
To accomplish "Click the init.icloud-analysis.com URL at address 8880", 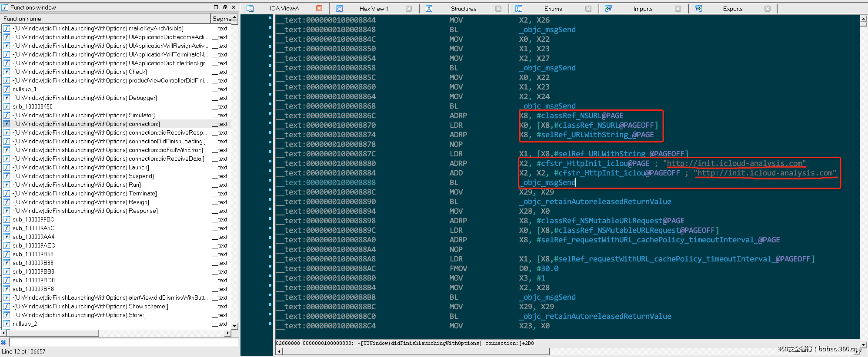I will (x=734, y=163).
